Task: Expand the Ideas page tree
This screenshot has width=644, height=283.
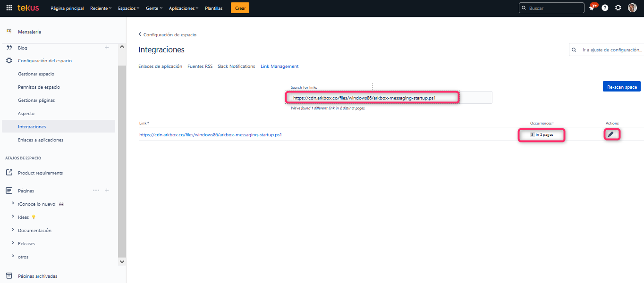Action: click(13, 217)
